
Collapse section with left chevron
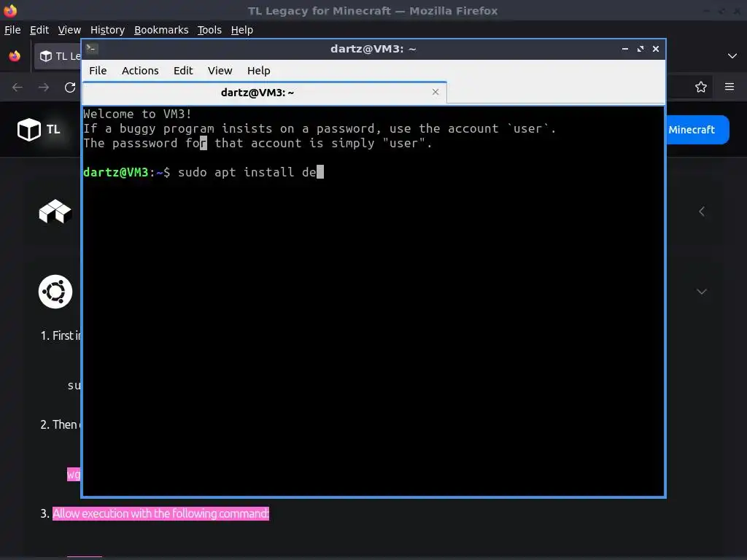pyautogui.click(x=702, y=211)
